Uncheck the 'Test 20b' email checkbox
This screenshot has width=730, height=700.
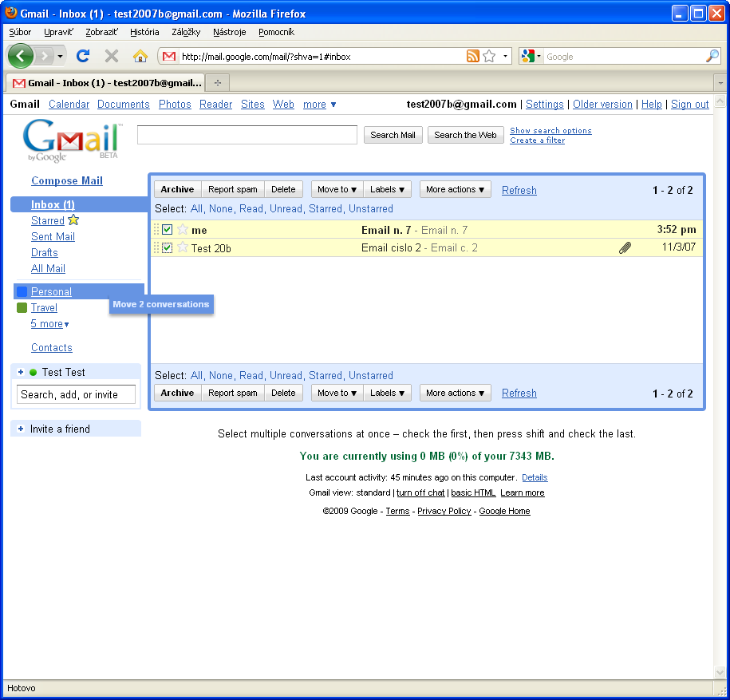tap(168, 247)
